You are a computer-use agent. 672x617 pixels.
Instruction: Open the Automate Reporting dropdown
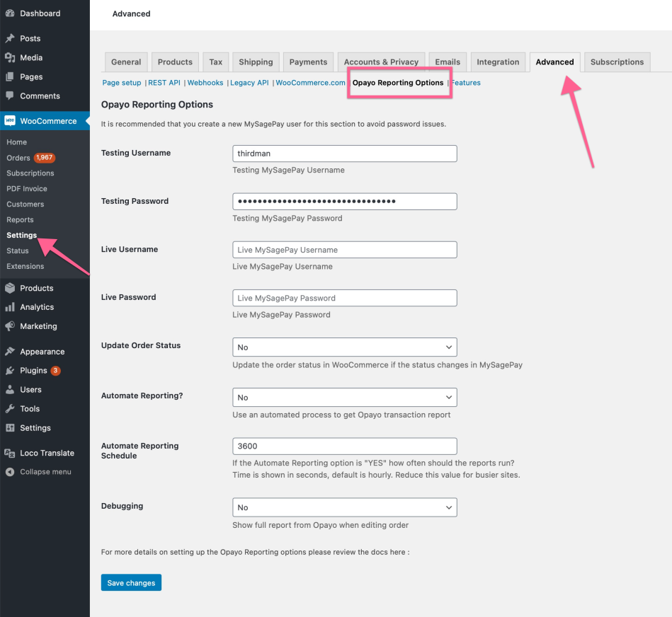point(345,398)
